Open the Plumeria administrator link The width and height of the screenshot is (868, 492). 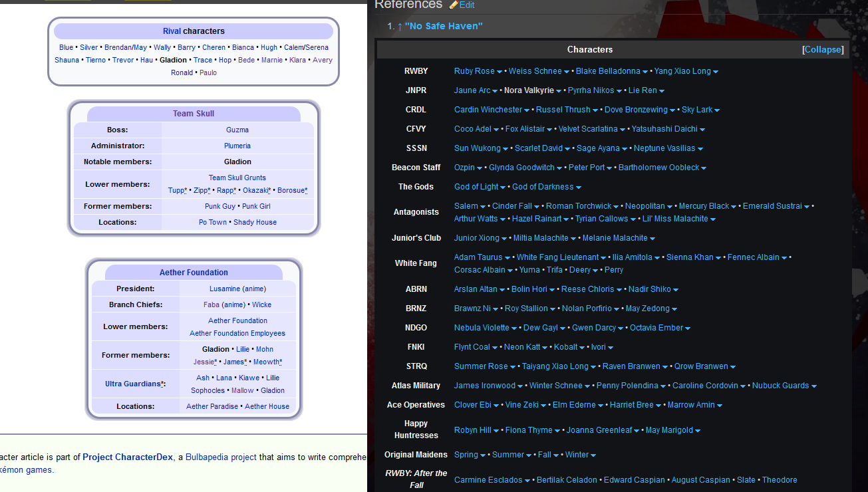coord(237,145)
